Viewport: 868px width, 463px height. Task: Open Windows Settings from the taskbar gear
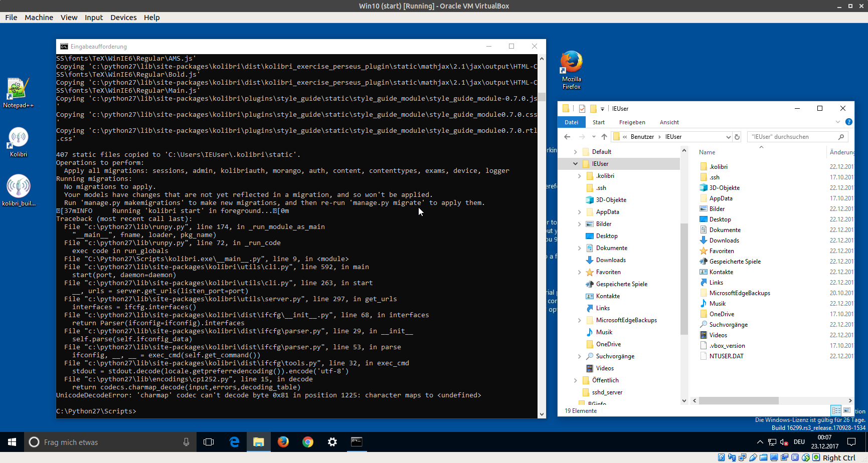click(x=332, y=442)
